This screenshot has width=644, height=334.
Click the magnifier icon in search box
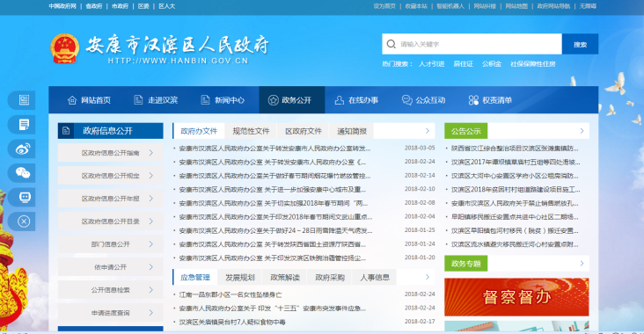[x=392, y=44]
